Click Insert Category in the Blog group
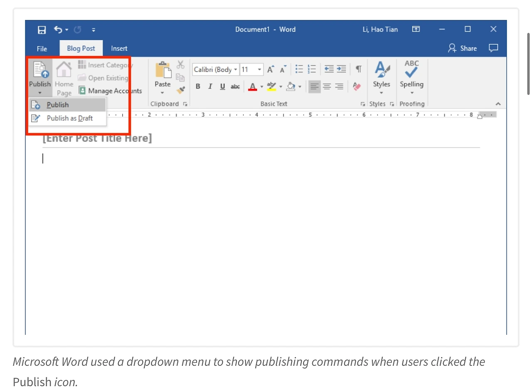 (105, 65)
